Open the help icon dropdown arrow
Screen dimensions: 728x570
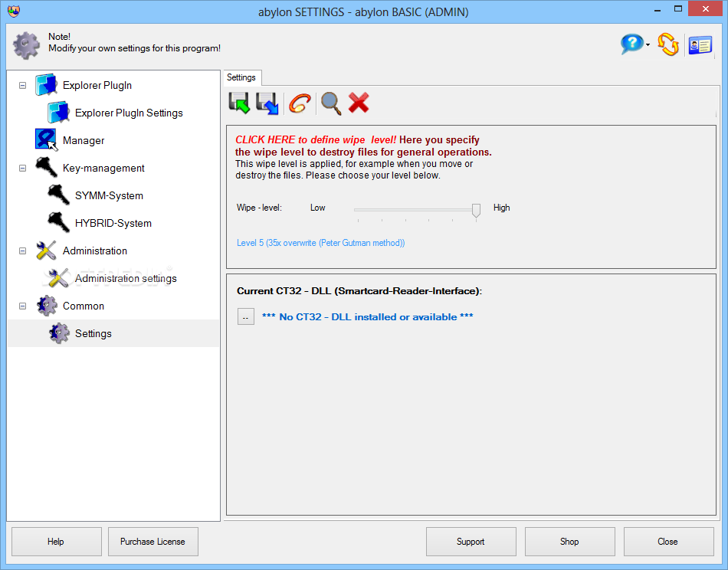click(x=648, y=45)
